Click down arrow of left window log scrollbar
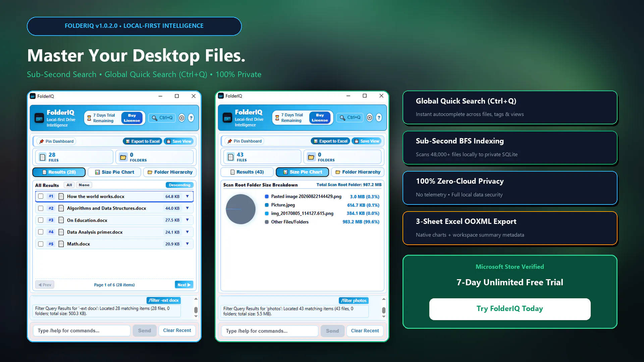Screen dimensions: 644x362 click(x=196, y=316)
